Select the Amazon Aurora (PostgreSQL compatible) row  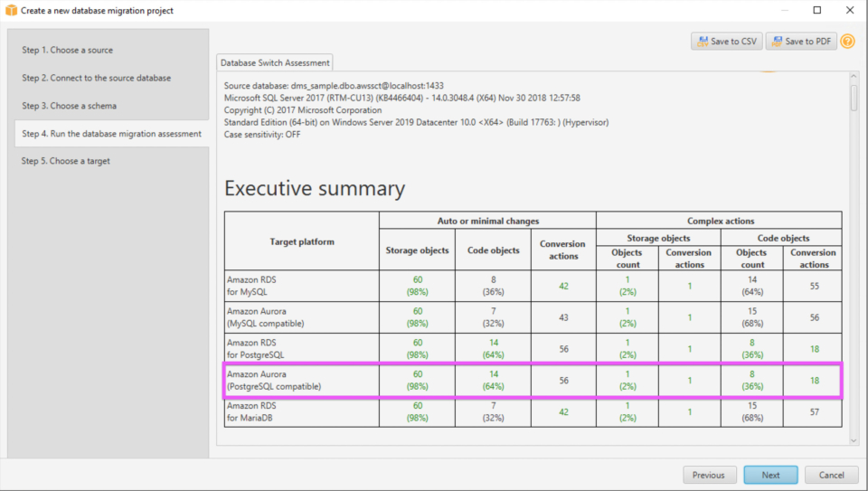pos(533,381)
